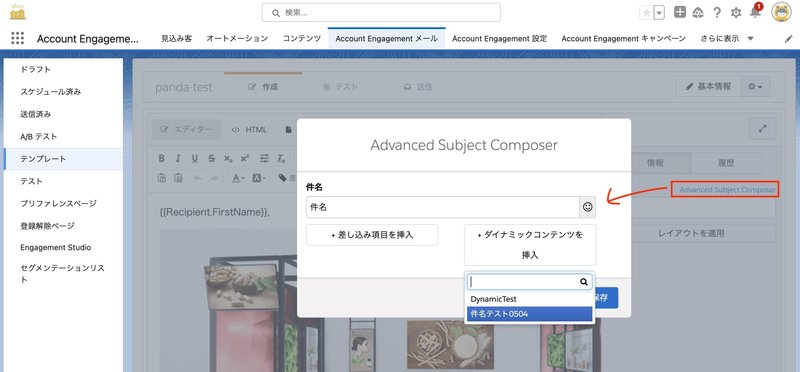Select 登録解除ページ in the sidebar
800x372 pixels.
click(x=63, y=226)
